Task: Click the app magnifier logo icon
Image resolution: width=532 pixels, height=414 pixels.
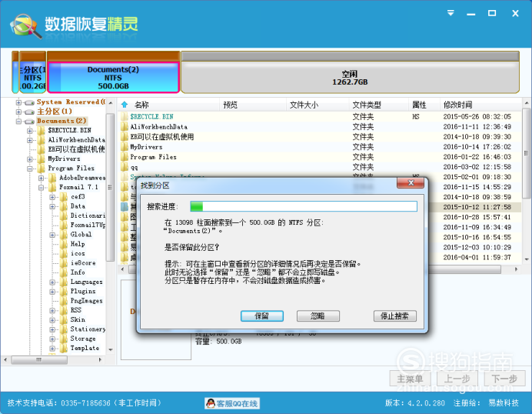Action: pos(26,25)
